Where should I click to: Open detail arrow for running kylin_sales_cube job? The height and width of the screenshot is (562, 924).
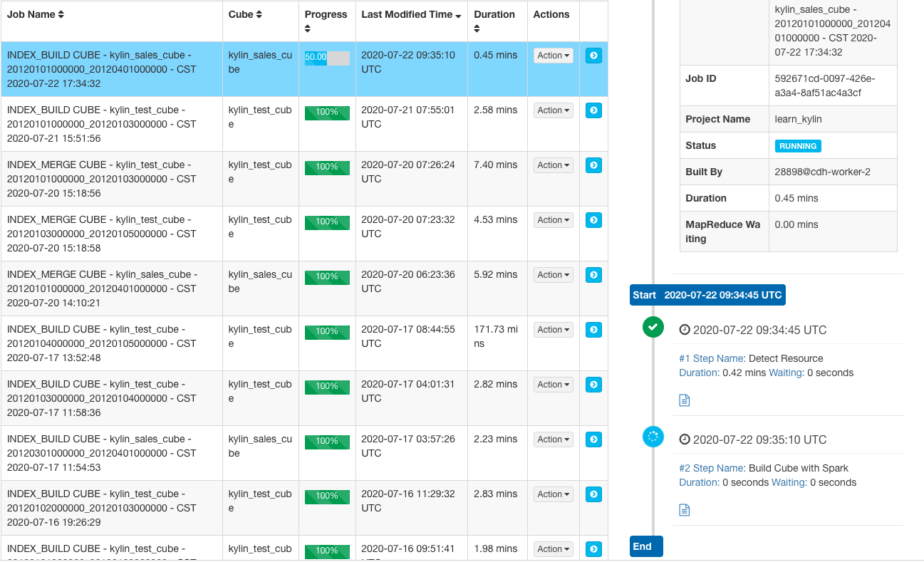pyautogui.click(x=593, y=56)
